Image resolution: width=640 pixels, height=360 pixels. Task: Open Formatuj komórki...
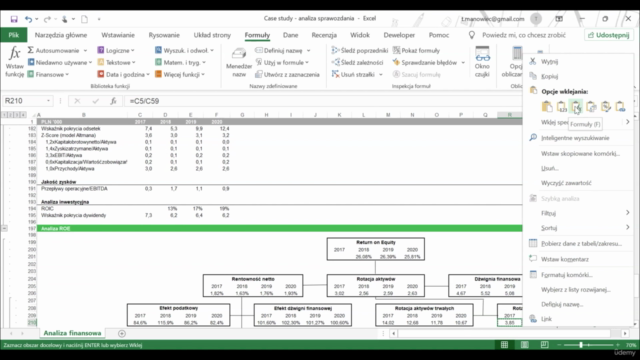(x=567, y=275)
